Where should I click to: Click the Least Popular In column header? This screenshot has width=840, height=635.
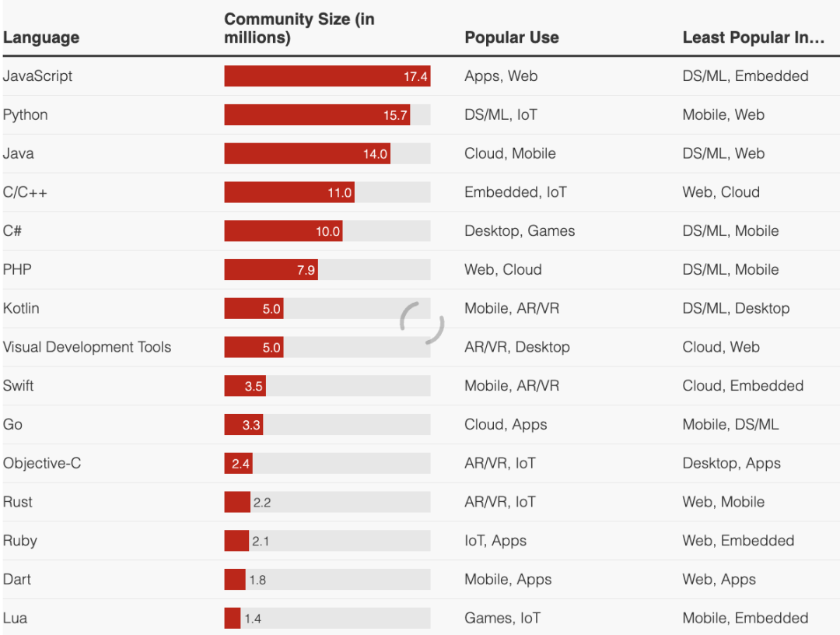tap(753, 37)
